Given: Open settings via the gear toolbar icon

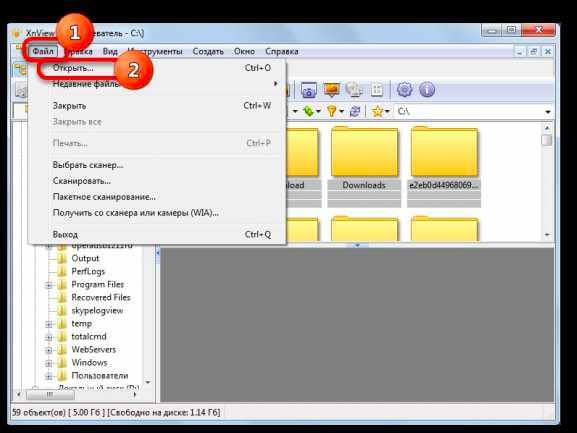Looking at the screenshot, I should (404, 90).
